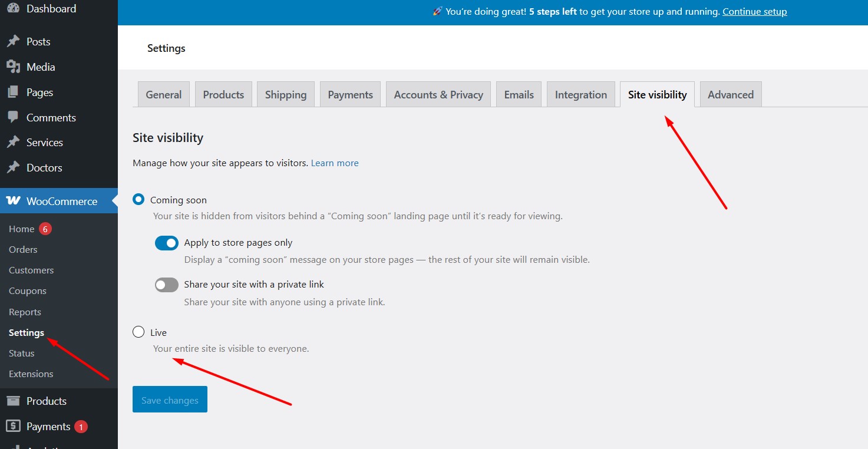This screenshot has height=449, width=868.
Task: Click the Services pin icon
Action: pyautogui.click(x=13, y=142)
